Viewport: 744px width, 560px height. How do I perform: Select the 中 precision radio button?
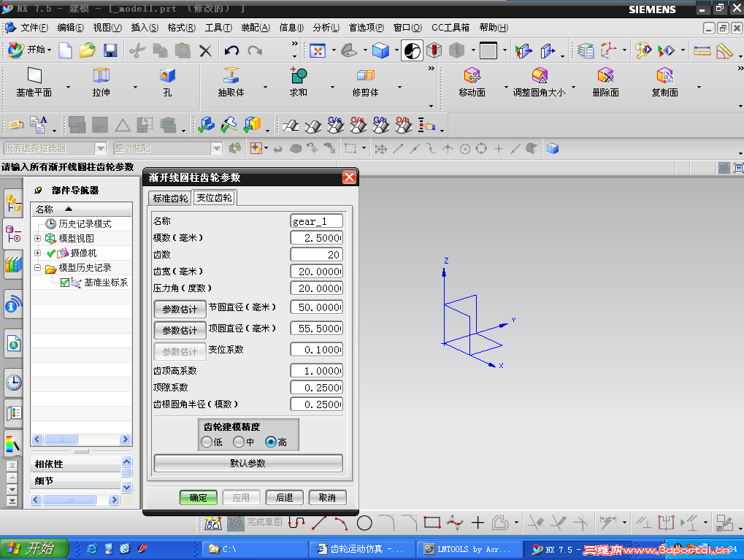[239, 442]
